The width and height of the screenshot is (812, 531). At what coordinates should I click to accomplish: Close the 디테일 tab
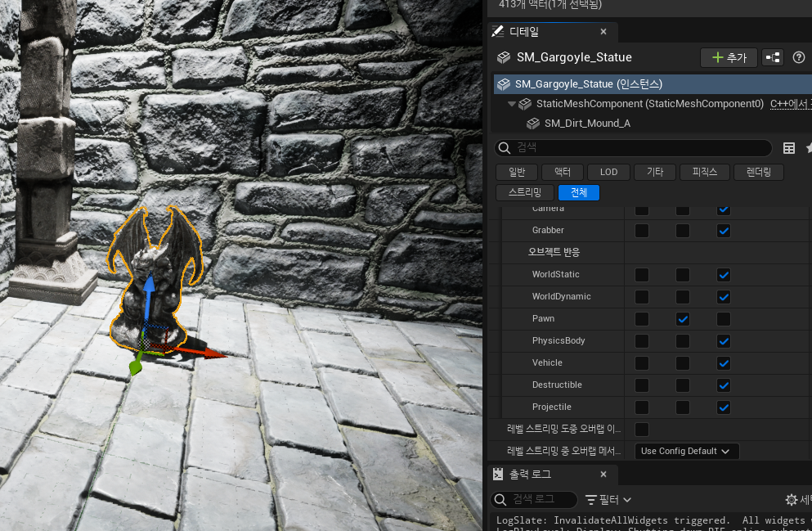tap(603, 32)
